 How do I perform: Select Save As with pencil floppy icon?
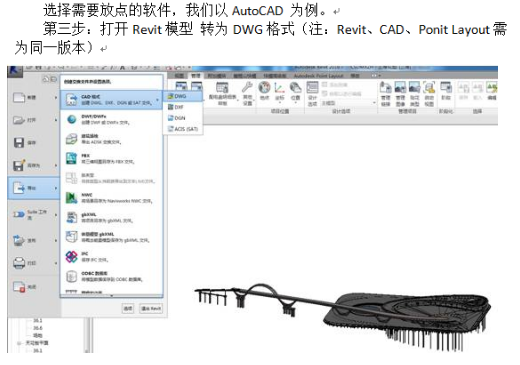[33, 165]
